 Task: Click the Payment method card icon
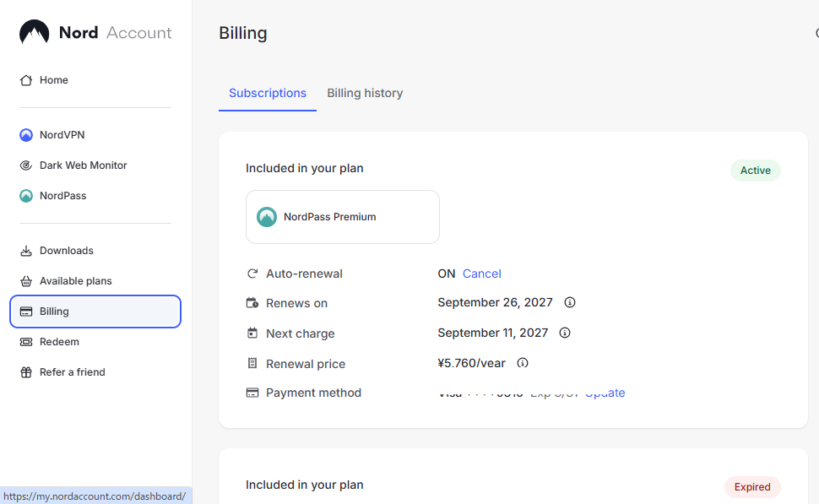click(x=252, y=393)
